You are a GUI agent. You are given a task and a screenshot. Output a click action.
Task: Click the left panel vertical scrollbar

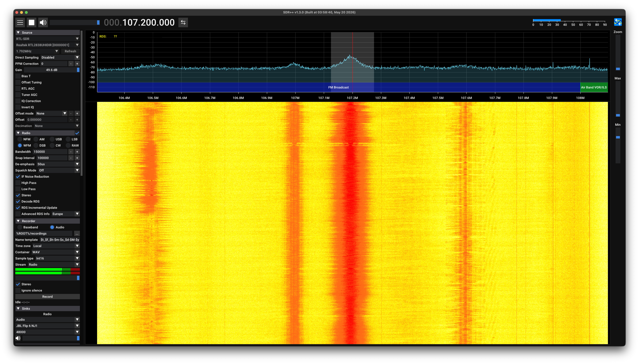coord(81,103)
